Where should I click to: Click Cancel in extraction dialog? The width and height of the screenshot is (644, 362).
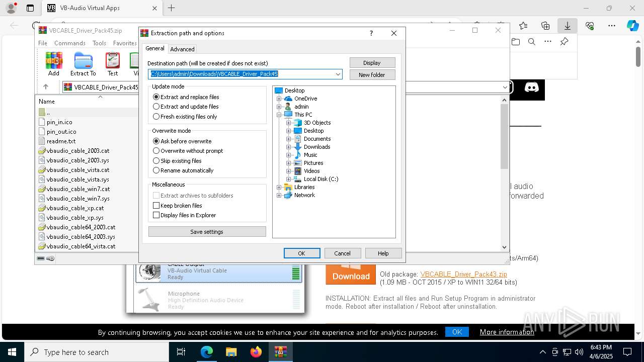342,253
